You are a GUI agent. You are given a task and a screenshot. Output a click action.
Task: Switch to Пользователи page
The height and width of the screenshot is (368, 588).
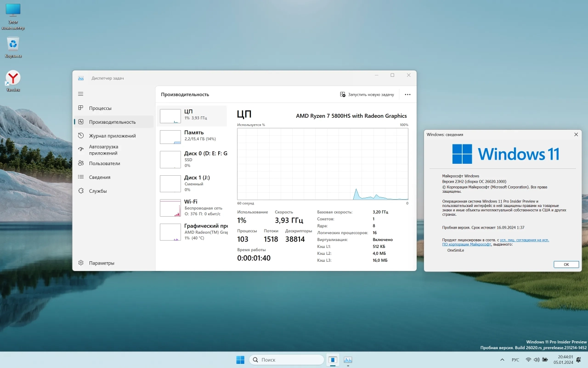pyautogui.click(x=113, y=163)
